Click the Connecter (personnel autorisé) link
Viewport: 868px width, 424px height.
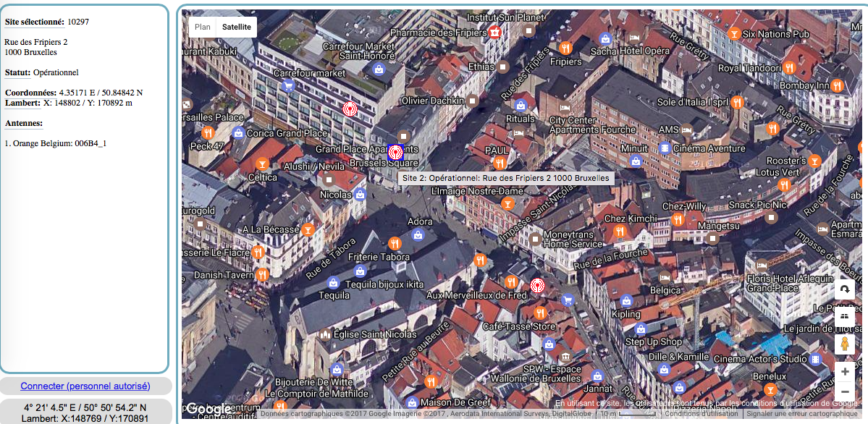85,386
